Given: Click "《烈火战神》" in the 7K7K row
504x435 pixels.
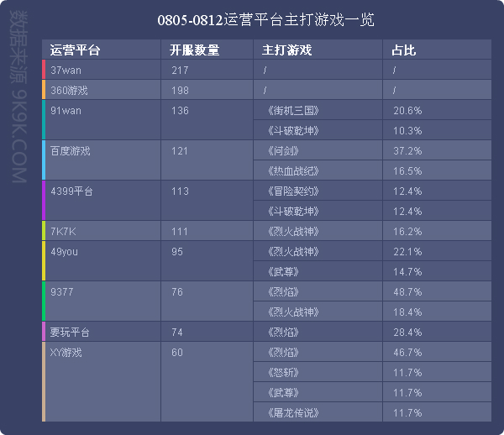Looking at the screenshot, I should 293,232.
